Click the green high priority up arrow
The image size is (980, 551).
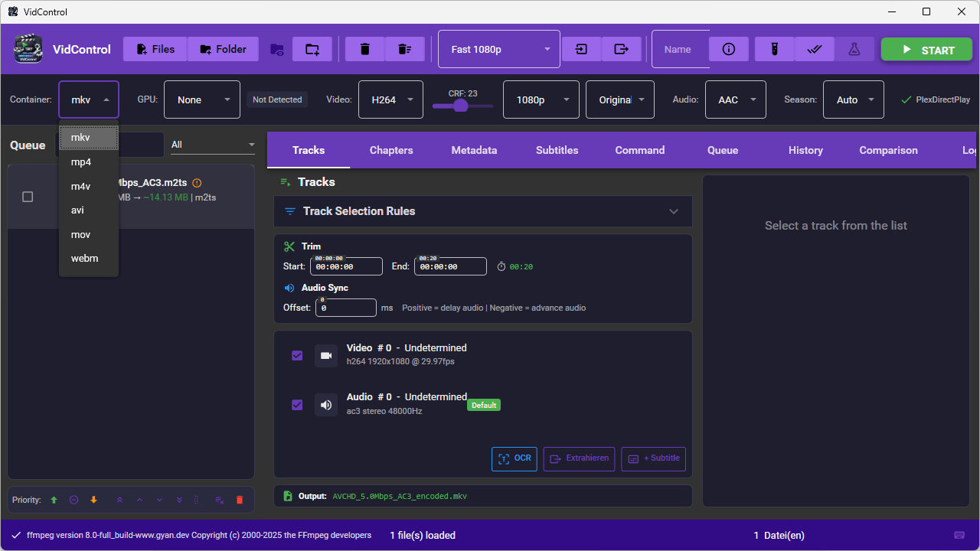coord(54,500)
